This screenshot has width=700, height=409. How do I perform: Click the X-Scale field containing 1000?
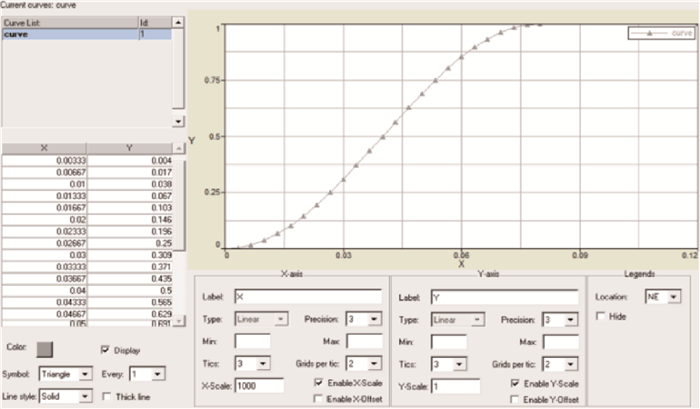click(258, 384)
